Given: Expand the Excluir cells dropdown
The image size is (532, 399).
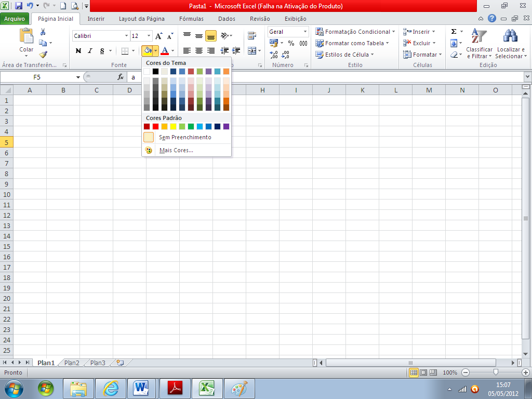Looking at the screenshot, I should point(434,43).
